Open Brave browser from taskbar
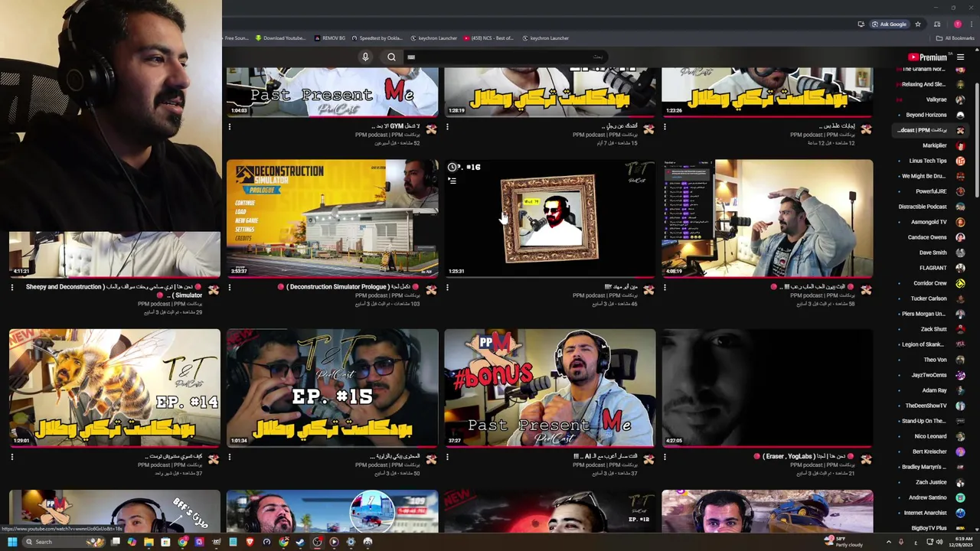 [250, 542]
